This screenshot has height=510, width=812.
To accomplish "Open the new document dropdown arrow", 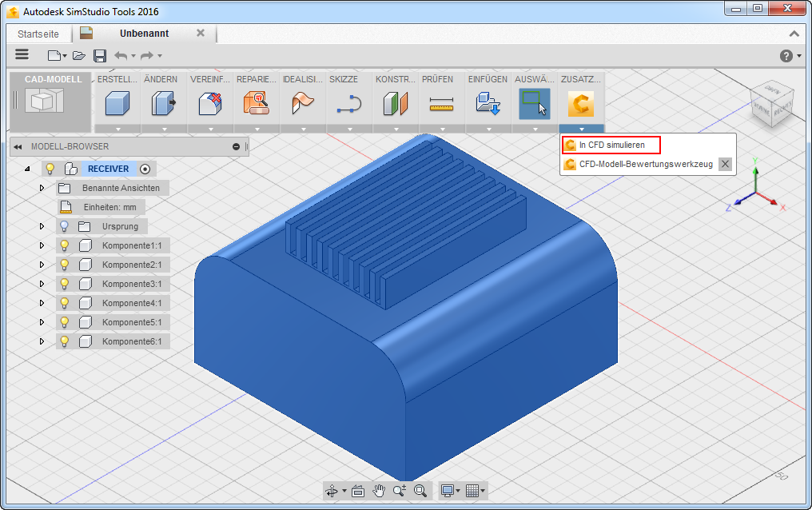I will (65, 56).
